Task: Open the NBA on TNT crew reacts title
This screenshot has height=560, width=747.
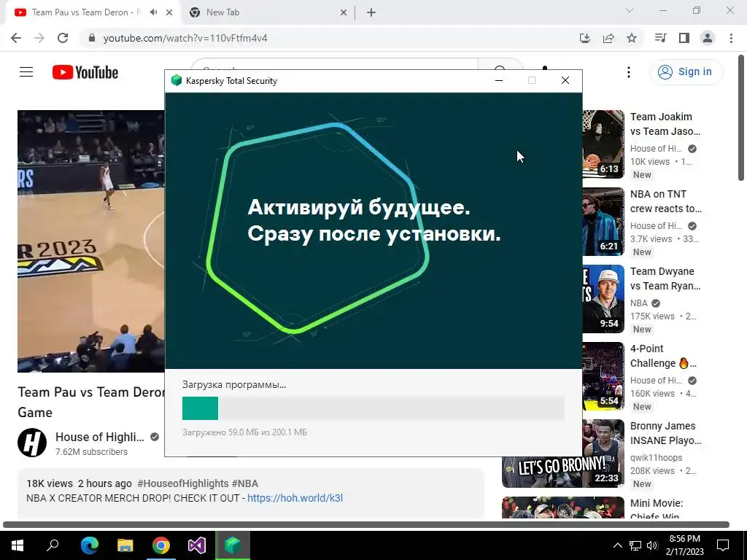Action: coord(665,201)
